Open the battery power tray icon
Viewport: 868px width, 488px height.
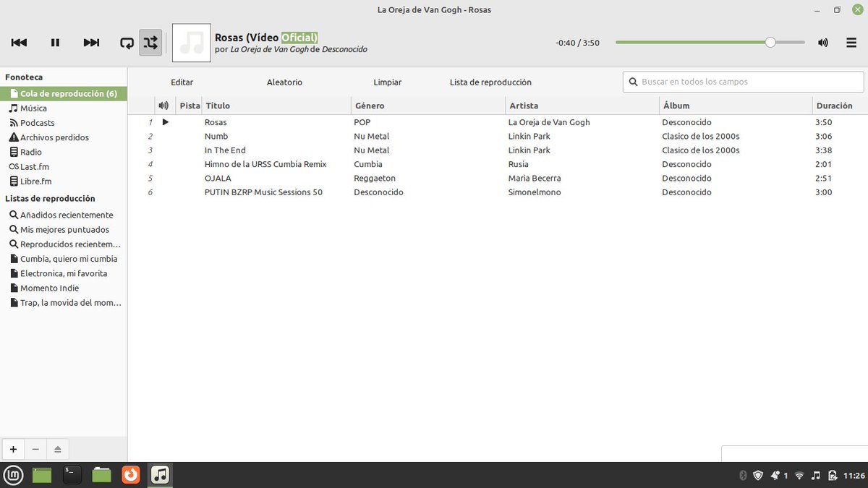pyautogui.click(x=833, y=476)
